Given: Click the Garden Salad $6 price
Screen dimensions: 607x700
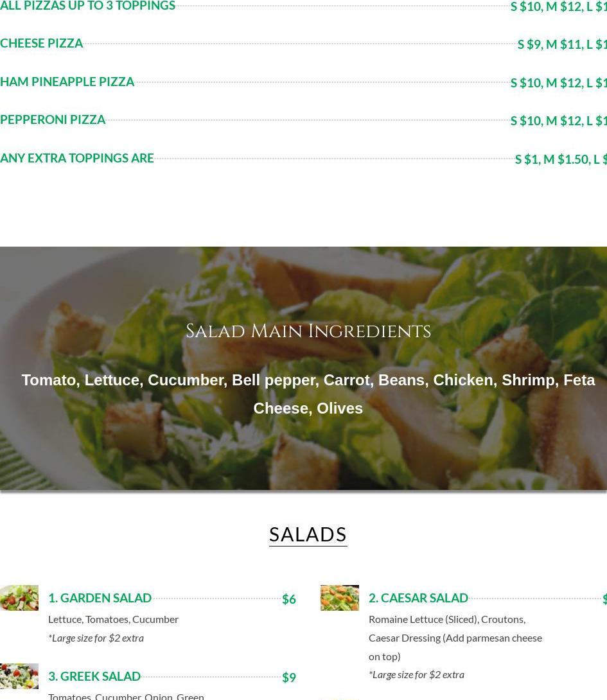Looking at the screenshot, I should pos(289,599).
